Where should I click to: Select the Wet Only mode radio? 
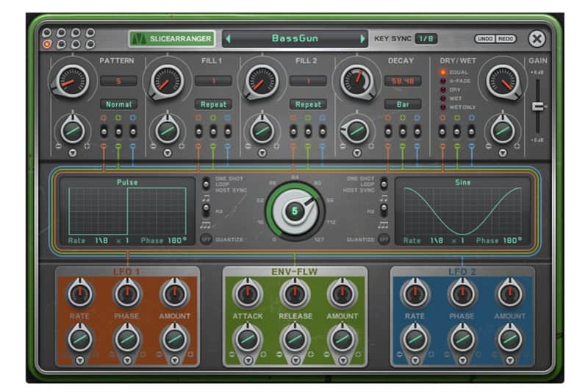pyautogui.click(x=443, y=107)
